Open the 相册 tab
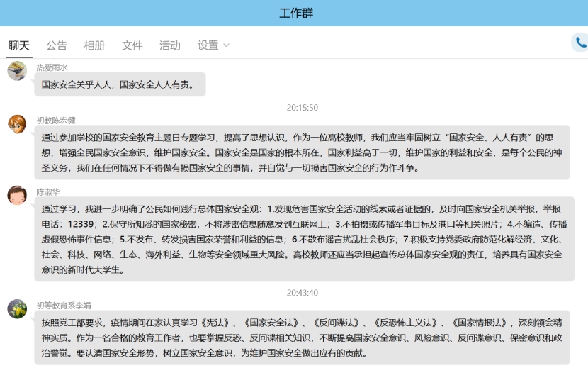 94,45
